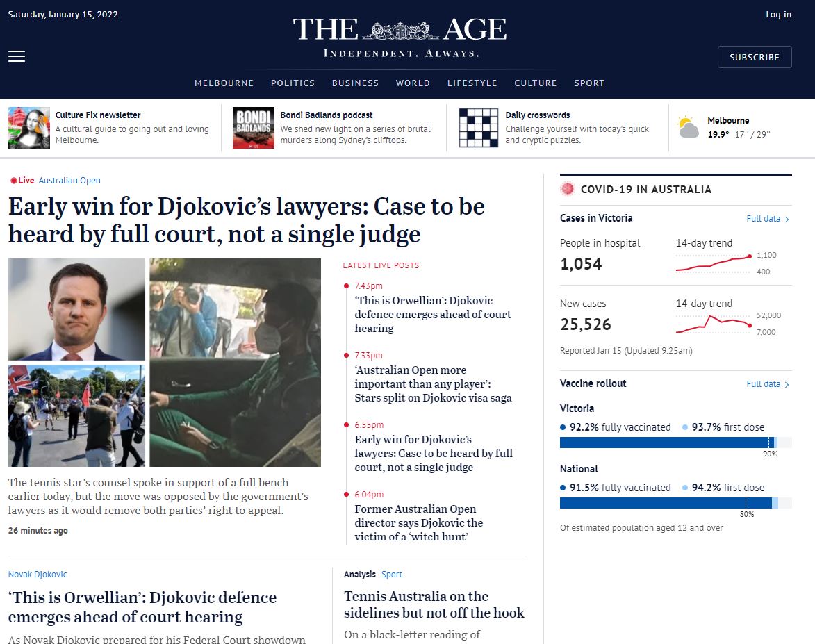Expand Full data for Vaccine rollout
815x644 pixels.
coord(767,384)
